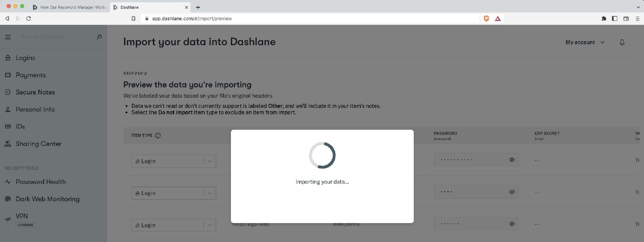
Task: Click the http://agp-web website cell
Action: [251, 224]
